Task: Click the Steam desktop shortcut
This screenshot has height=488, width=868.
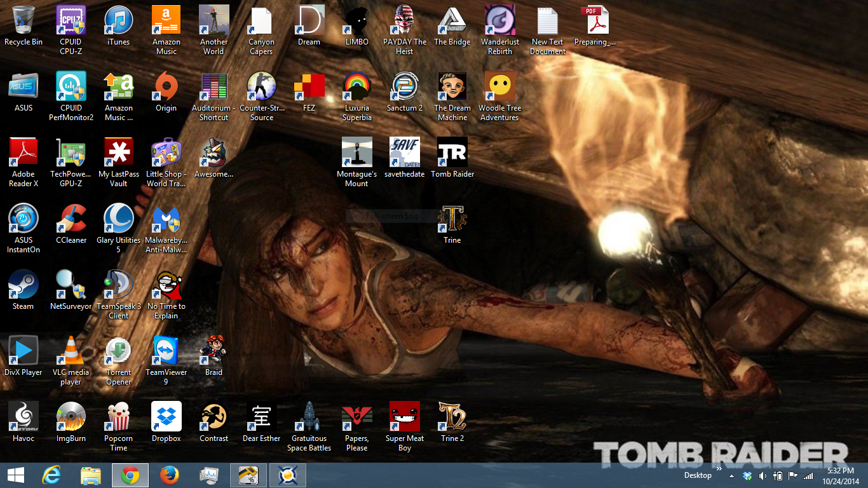Action: [x=24, y=285]
